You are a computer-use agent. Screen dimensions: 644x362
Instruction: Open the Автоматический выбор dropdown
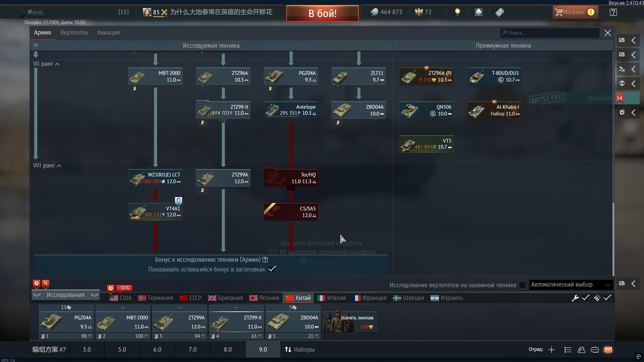tap(571, 285)
